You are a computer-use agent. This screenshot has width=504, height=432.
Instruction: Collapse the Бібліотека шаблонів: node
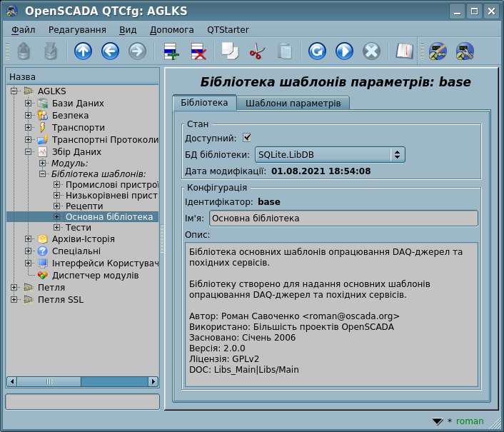pos(42,174)
